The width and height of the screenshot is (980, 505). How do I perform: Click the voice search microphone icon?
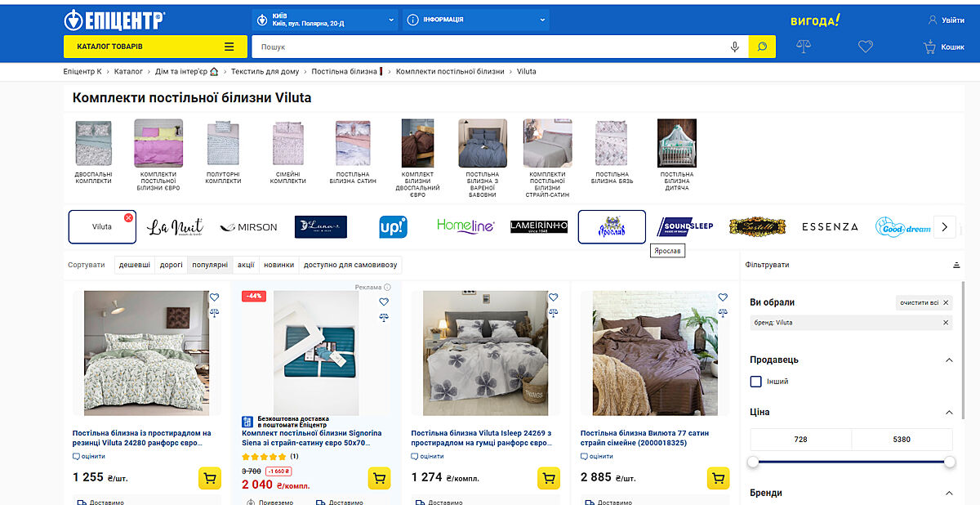tap(735, 47)
